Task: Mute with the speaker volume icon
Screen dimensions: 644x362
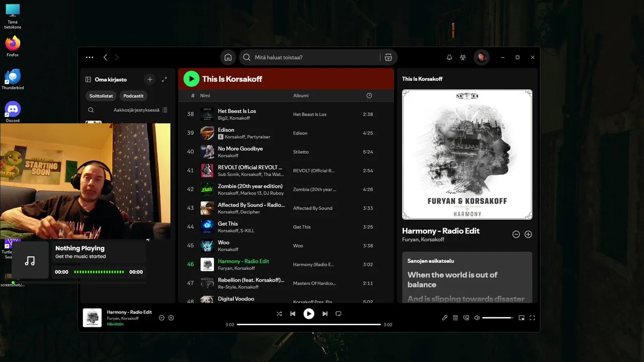Action: (x=477, y=318)
